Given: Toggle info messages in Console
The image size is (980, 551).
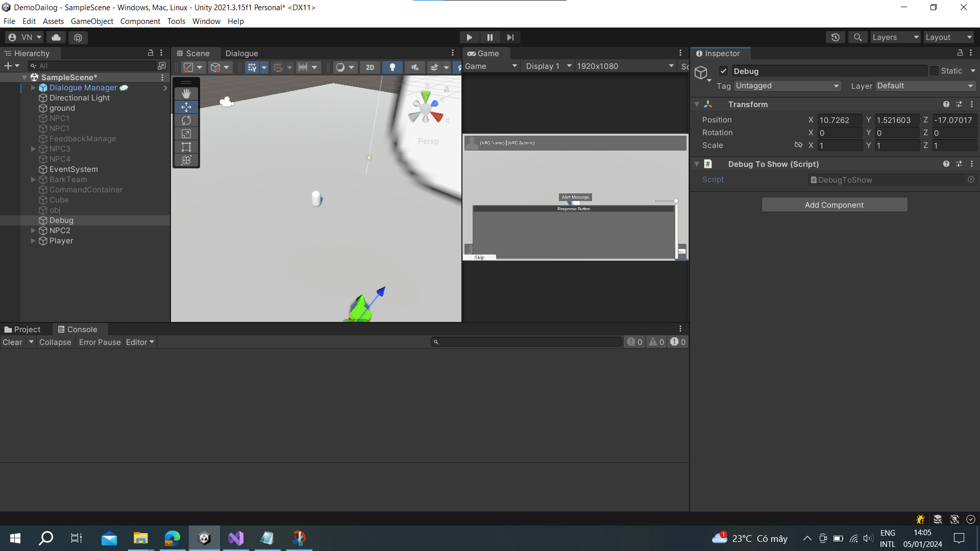Looking at the screenshot, I should pos(635,342).
